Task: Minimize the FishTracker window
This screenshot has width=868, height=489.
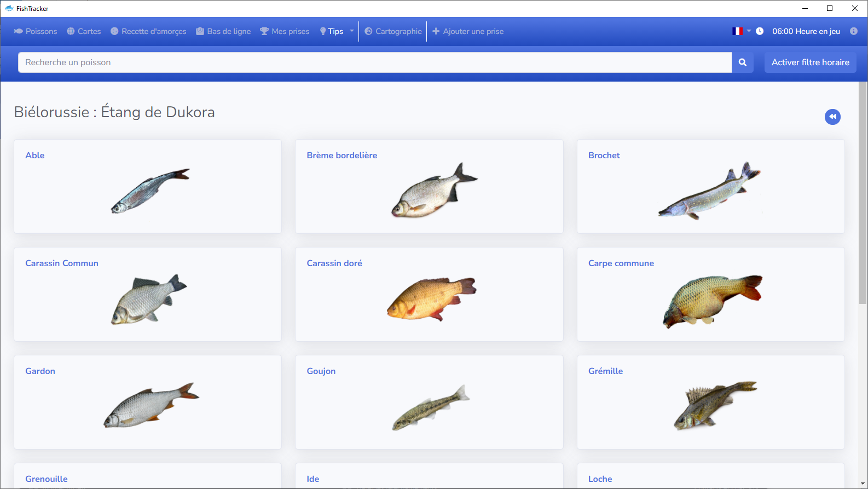Action: 805,8
